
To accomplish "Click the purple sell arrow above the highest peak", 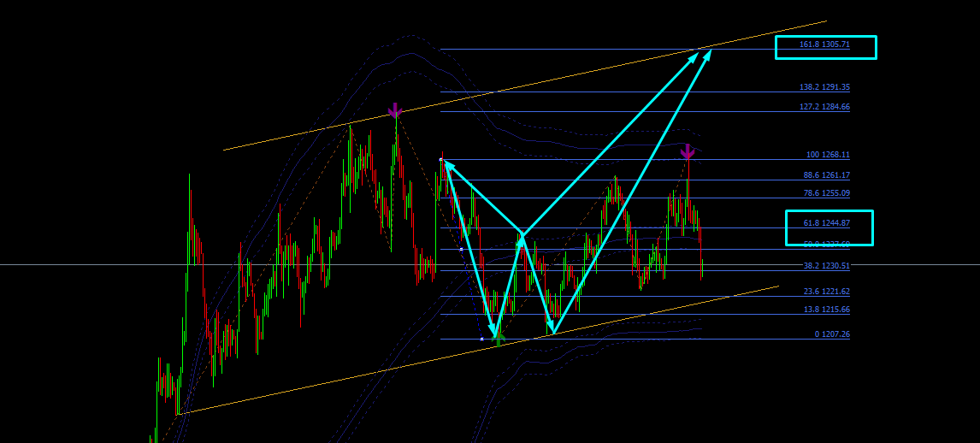I will tap(395, 110).
